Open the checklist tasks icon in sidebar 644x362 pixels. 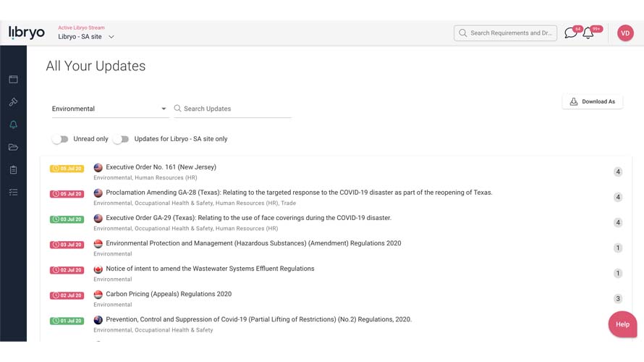click(x=13, y=192)
